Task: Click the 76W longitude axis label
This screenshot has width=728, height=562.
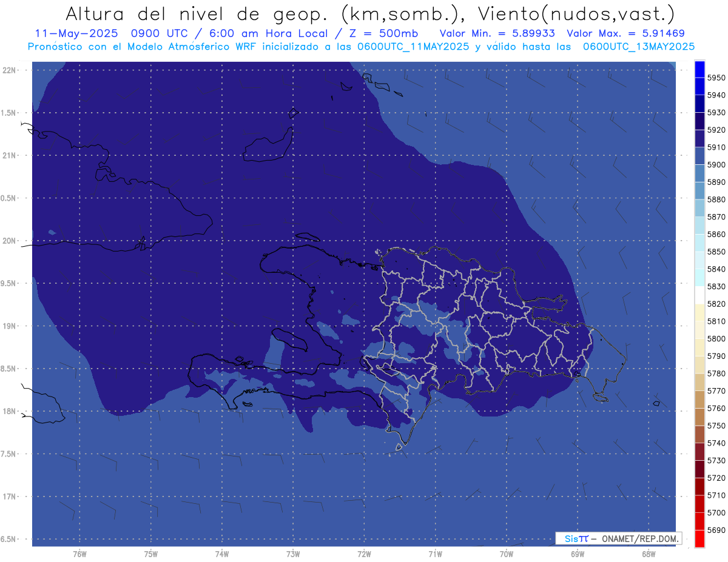Action: point(79,554)
